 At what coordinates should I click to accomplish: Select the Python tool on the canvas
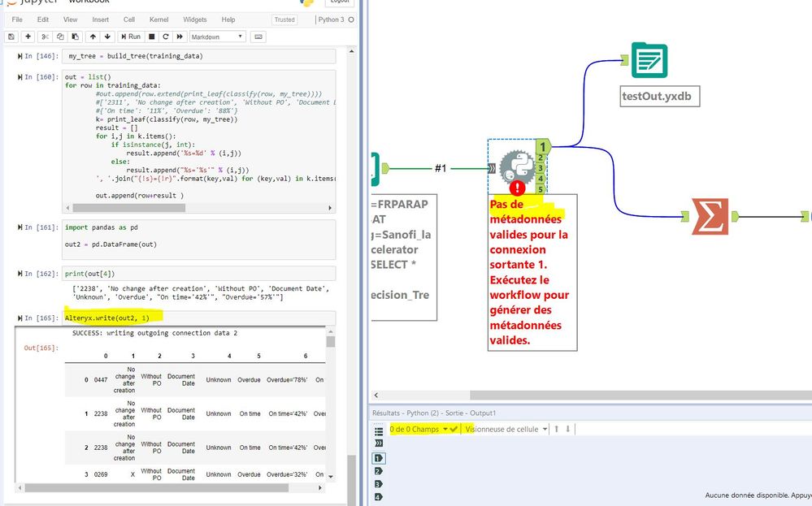click(517, 167)
